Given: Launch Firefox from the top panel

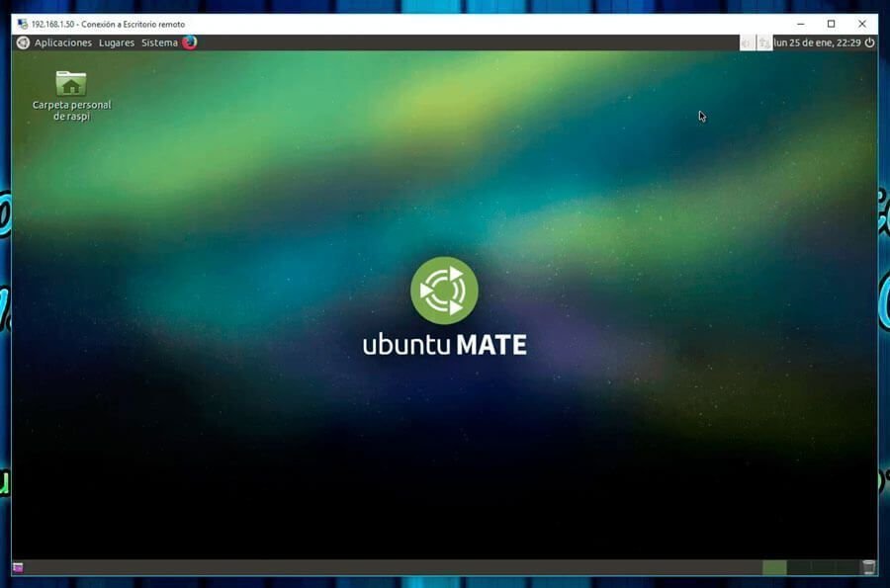Looking at the screenshot, I should [190, 42].
